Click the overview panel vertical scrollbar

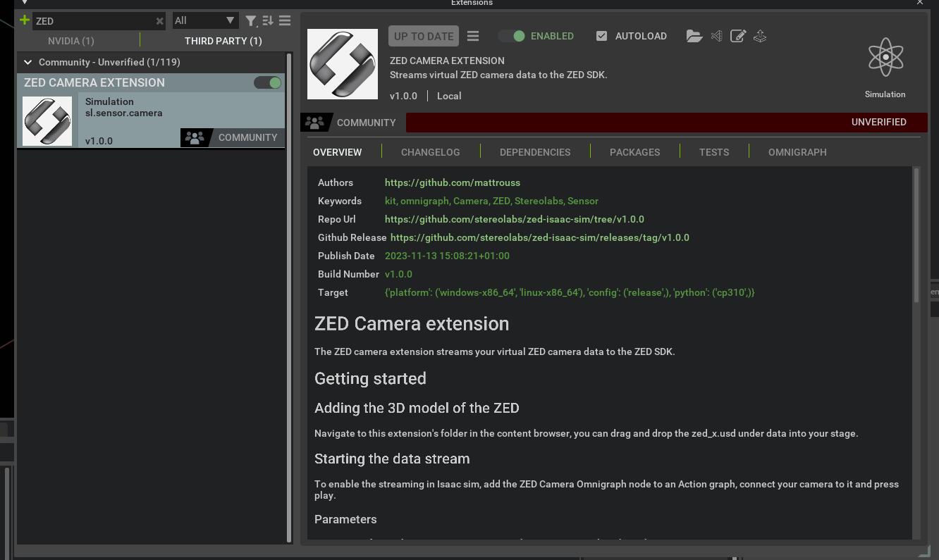point(916,235)
